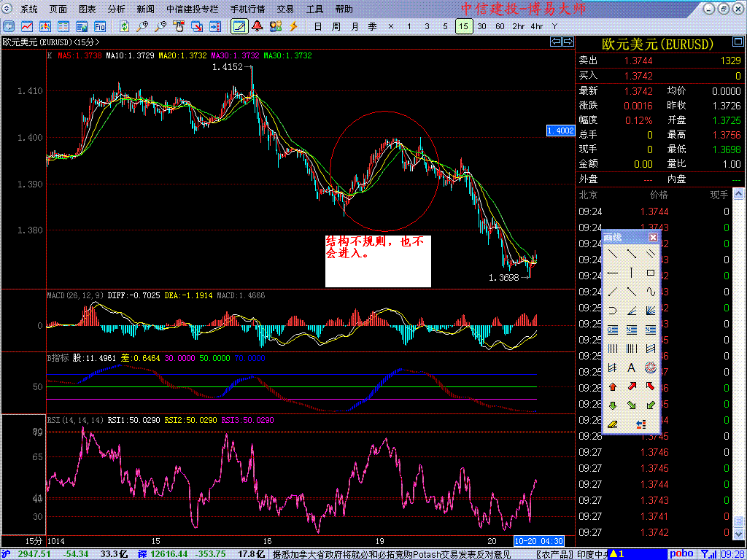Switch chart period to 60 minutes
This screenshot has height=560, width=747.
coord(500,26)
